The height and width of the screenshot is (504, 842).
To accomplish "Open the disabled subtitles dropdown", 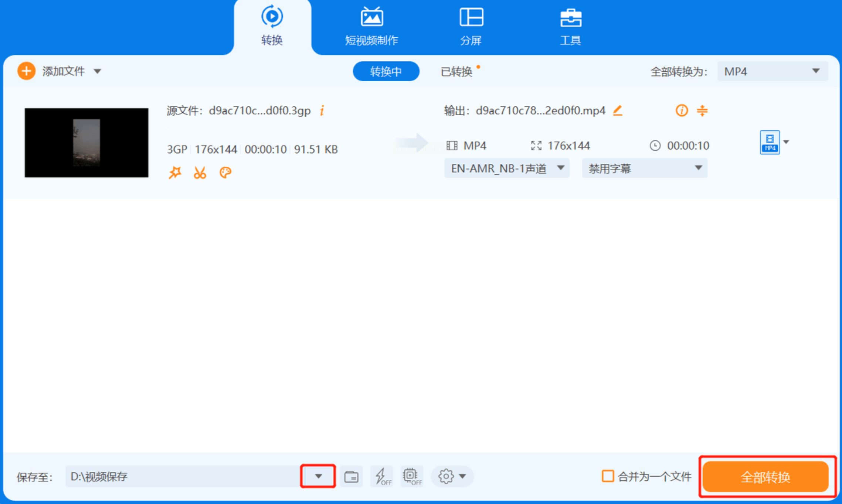I will click(645, 168).
